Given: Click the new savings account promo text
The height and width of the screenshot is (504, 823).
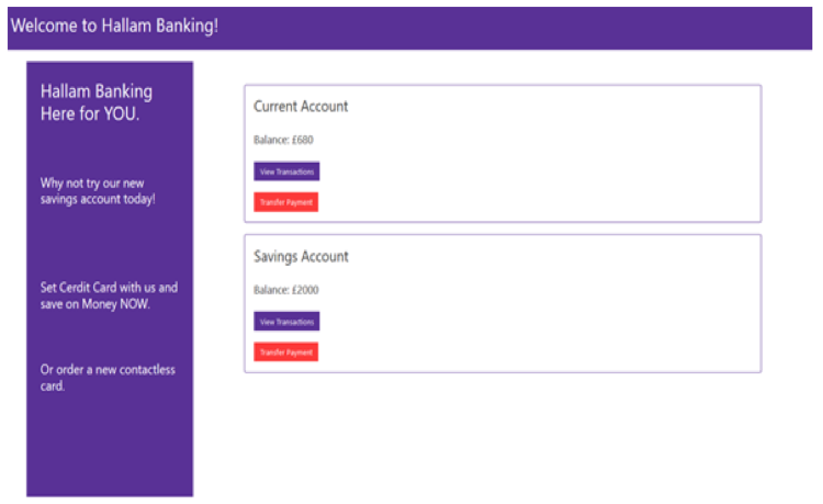Looking at the screenshot, I should 98,191.
